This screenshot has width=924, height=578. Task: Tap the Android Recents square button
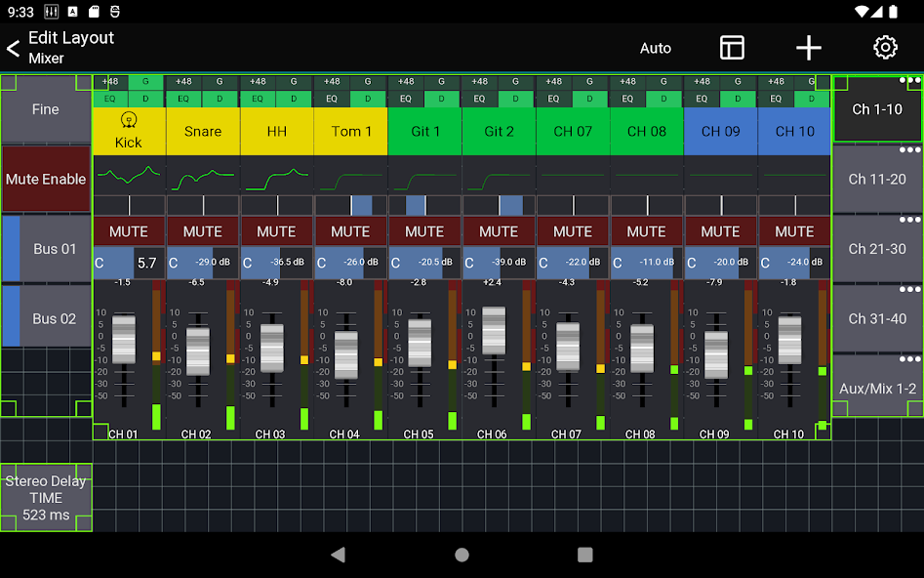pos(585,555)
